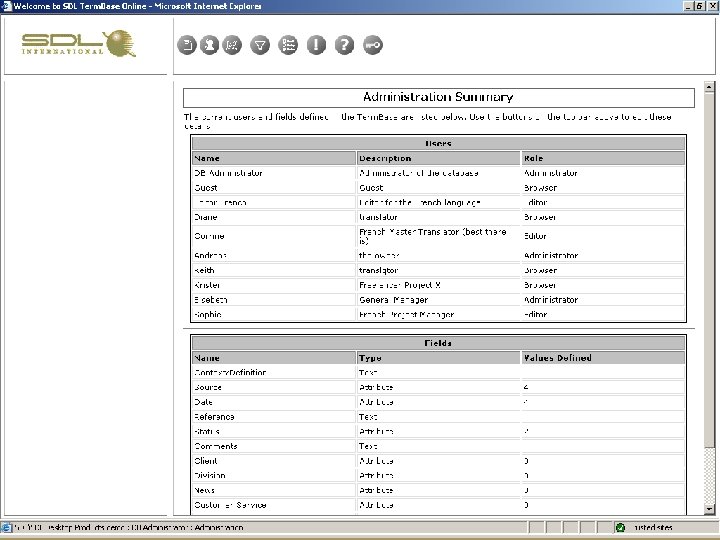Select the ContextDefinition field name

230,372
